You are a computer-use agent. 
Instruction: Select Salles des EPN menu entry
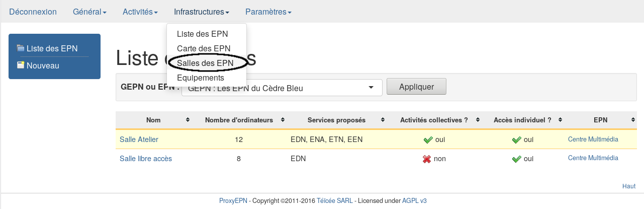click(x=205, y=63)
